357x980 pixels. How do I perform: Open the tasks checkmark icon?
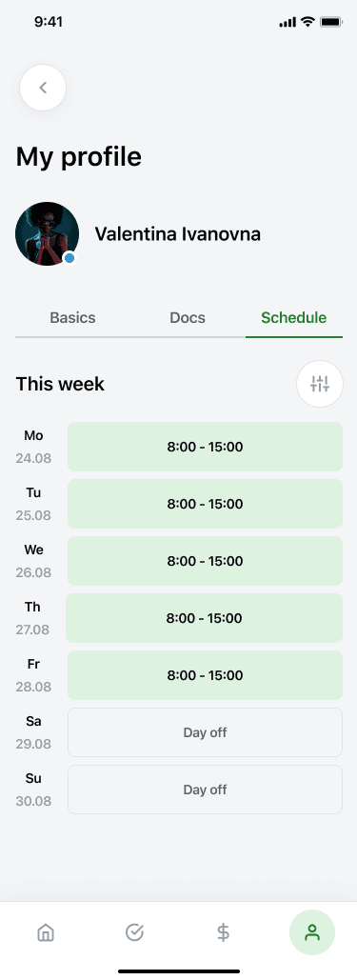point(134,933)
